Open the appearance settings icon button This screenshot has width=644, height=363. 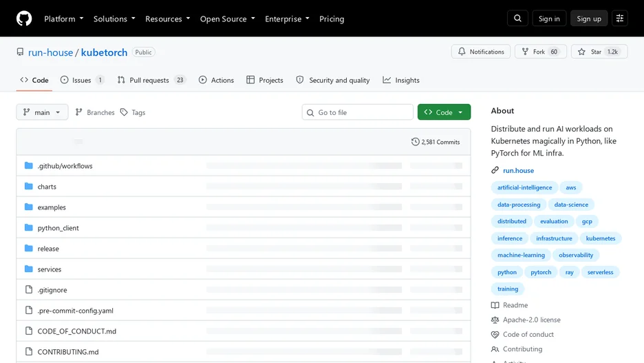(x=620, y=19)
